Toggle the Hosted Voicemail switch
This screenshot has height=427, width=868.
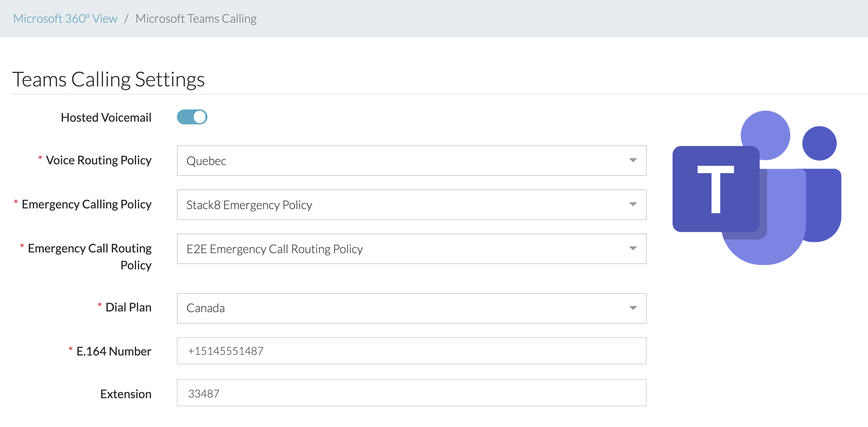click(x=192, y=117)
